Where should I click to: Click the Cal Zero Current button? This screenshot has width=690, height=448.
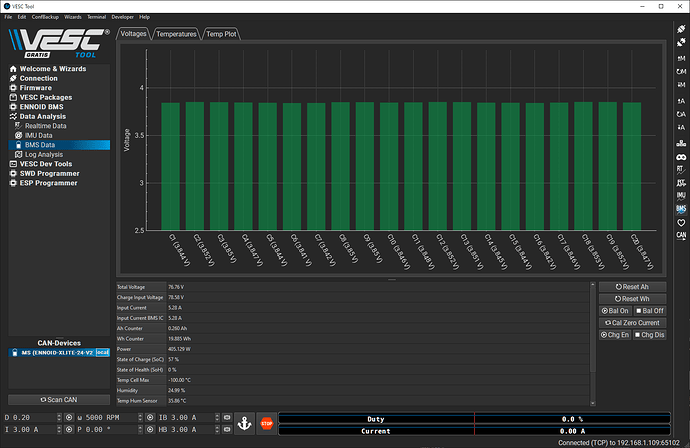tap(632, 323)
